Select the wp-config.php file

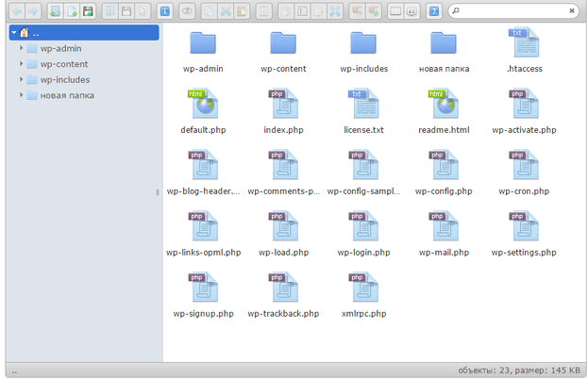point(444,165)
